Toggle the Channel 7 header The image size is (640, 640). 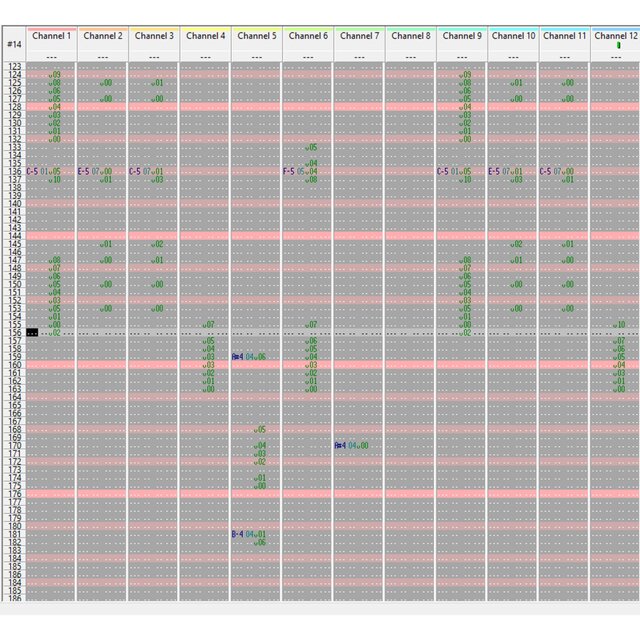[359, 36]
